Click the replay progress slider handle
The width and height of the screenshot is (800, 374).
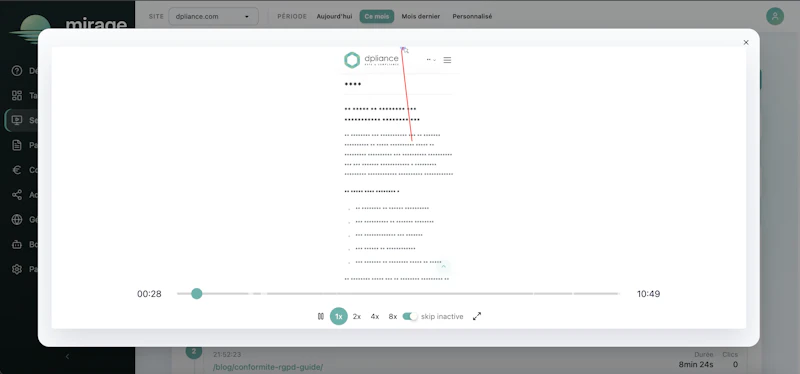tap(196, 293)
